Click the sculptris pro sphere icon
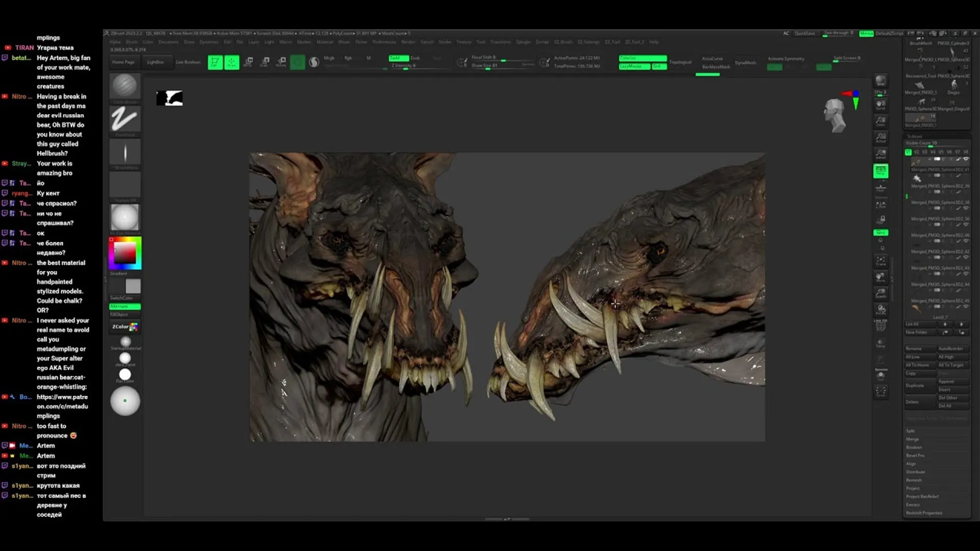Viewport: 980px width, 551px height. point(314,62)
